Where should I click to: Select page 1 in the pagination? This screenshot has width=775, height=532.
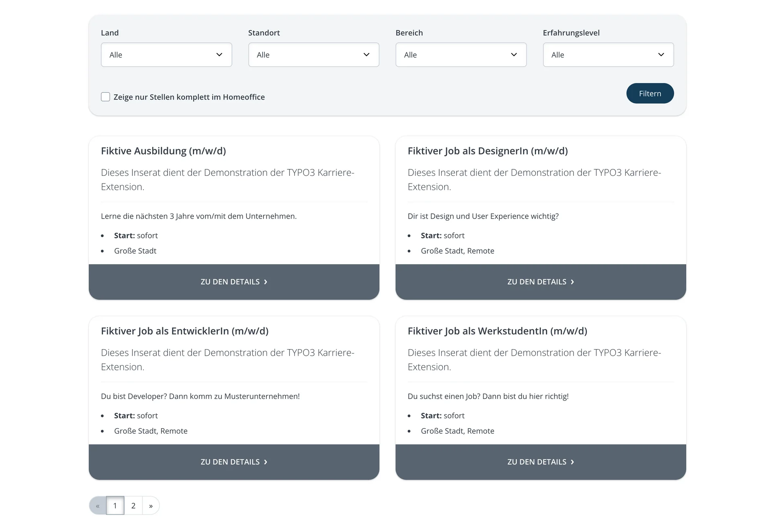pos(115,505)
